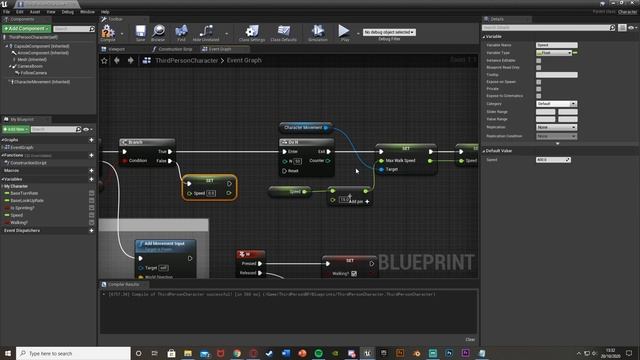Click the Chrome icon in taskbar
Viewport: 640px width, 360px height.
tap(237, 353)
